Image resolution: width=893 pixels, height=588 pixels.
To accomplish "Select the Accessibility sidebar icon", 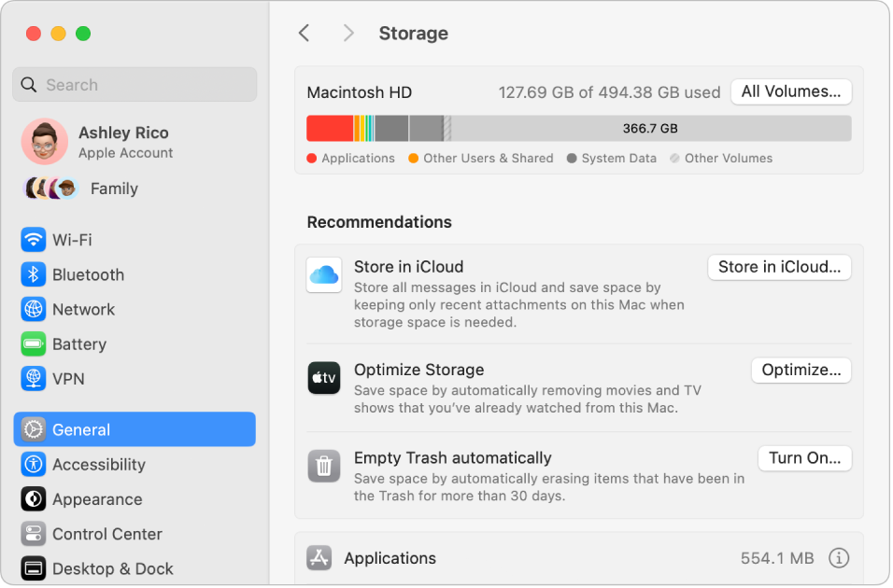I will click(33, 464).
